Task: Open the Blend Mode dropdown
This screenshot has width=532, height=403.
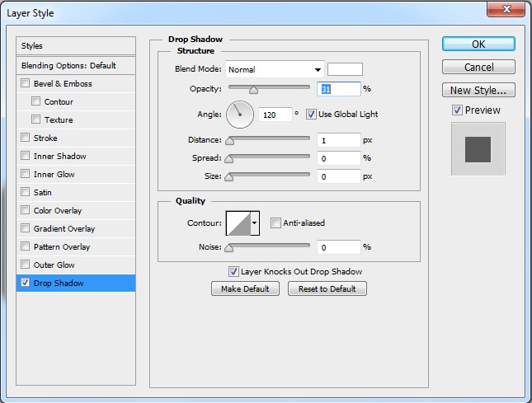Action: click(275, 69)
